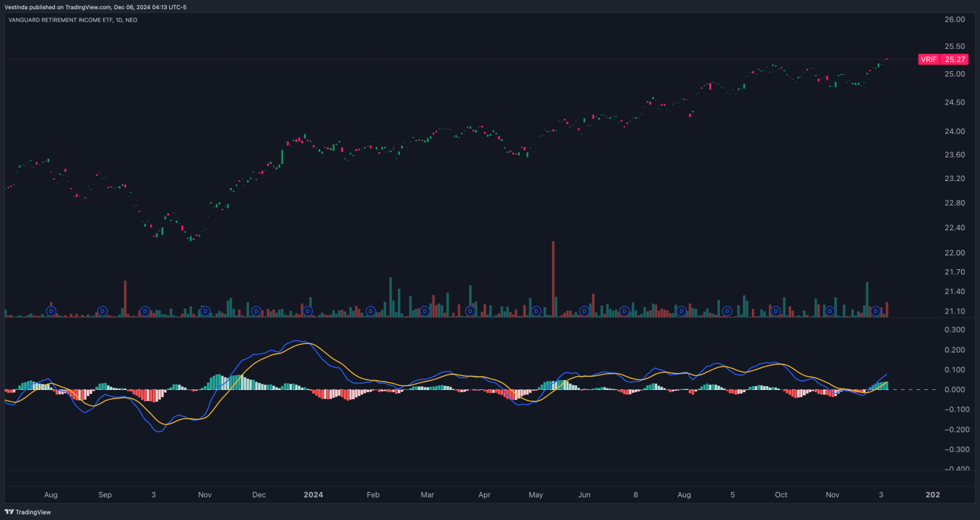This screenshot has width=980, height=520.
Task: Open the February 2024 dividend marker
Action: (370, 311)
